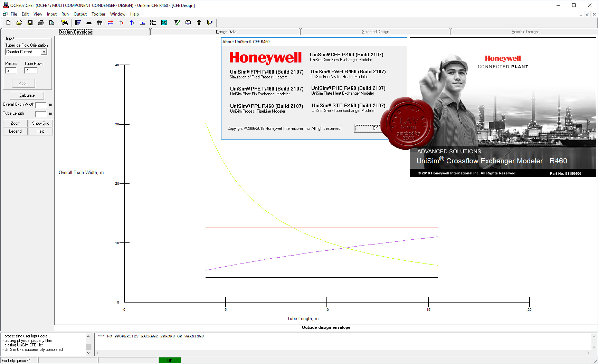This screenshot has width=598, height=364.
Task: Click the Help button in the left panel
Action: click(40, 131)
